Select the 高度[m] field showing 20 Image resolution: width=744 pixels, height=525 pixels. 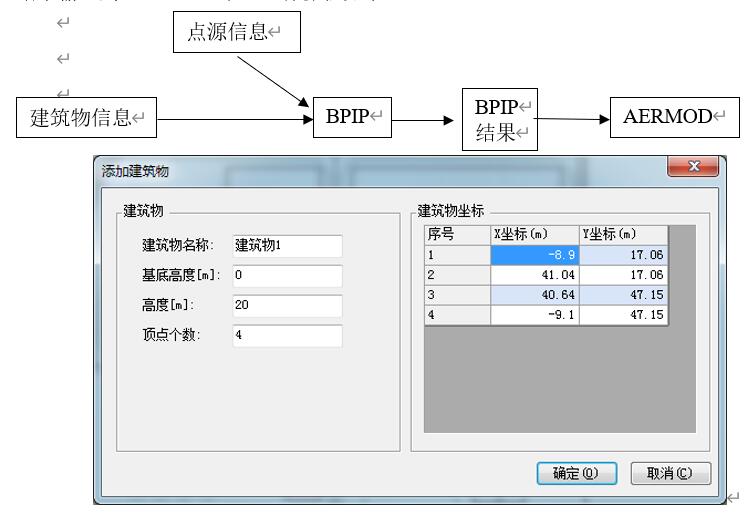coord(287,306)
